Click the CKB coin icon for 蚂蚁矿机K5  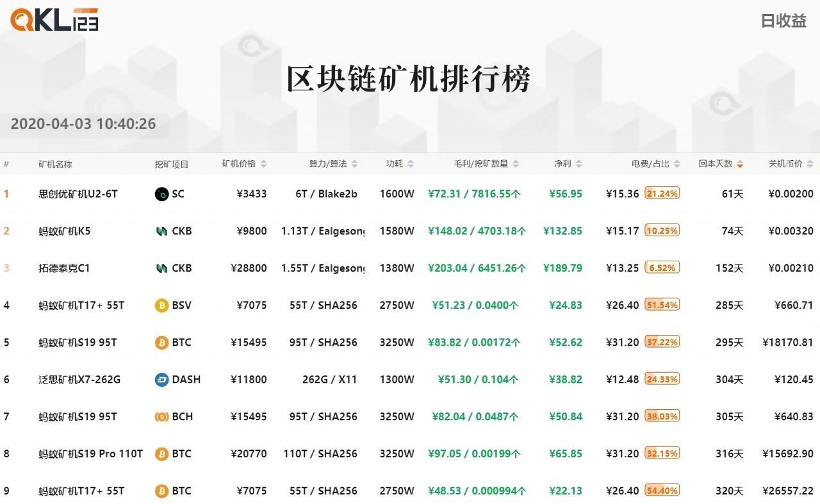pyautogui.click(x=161, y=231)
